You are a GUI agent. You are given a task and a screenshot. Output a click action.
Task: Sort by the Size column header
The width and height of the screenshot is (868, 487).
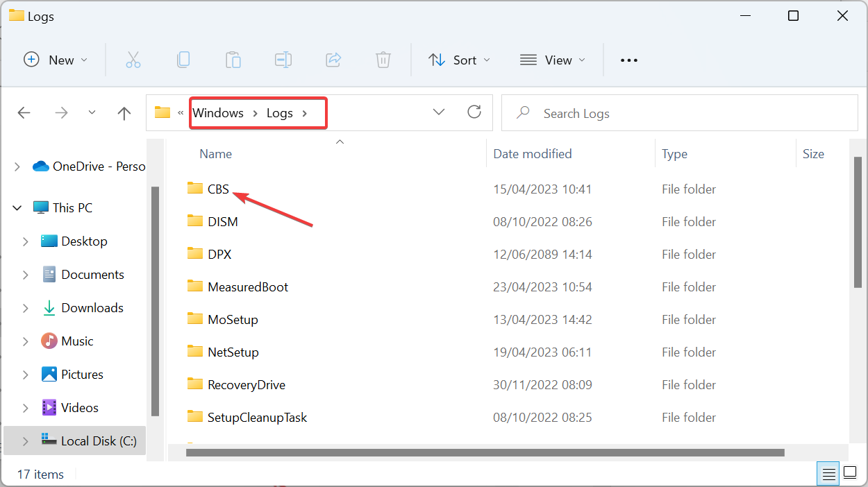pyautogui.click(x=813, y=154)
